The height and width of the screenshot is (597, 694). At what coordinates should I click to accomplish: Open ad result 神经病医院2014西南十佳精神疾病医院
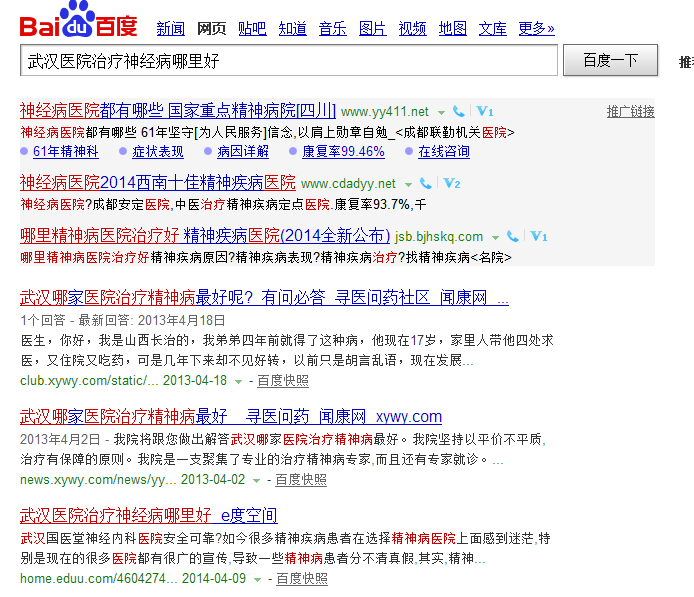coord(158,182)
